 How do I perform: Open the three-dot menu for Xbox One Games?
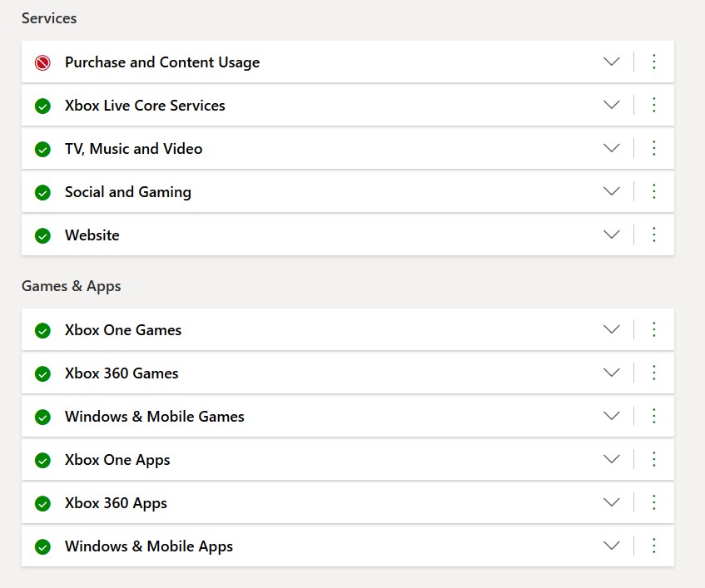[x=654, y=329]
